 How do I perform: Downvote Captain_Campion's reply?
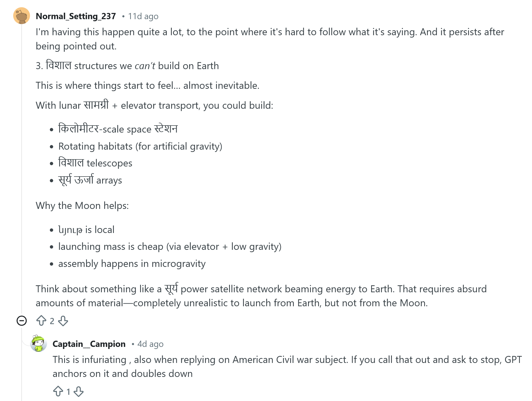(x=79, y=391)
